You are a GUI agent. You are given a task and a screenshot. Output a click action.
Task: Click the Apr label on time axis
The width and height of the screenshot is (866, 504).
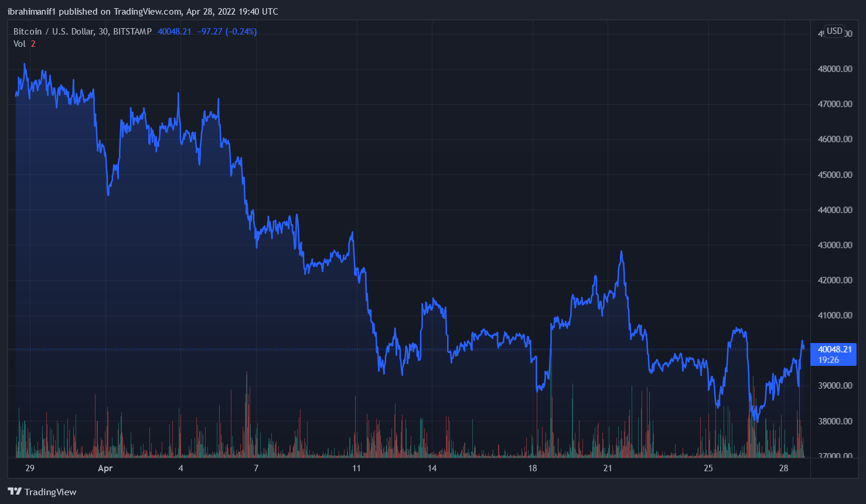105,468
